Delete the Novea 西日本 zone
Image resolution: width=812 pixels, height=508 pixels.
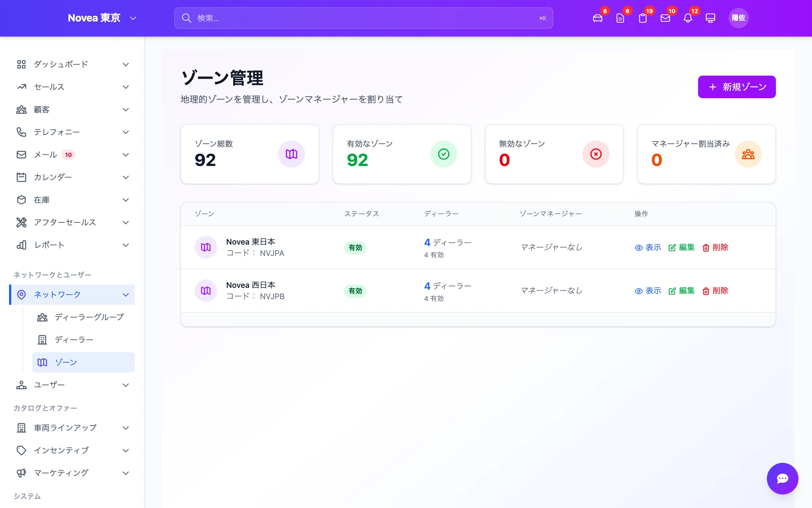pyautogui.click(x=715, y=291)
